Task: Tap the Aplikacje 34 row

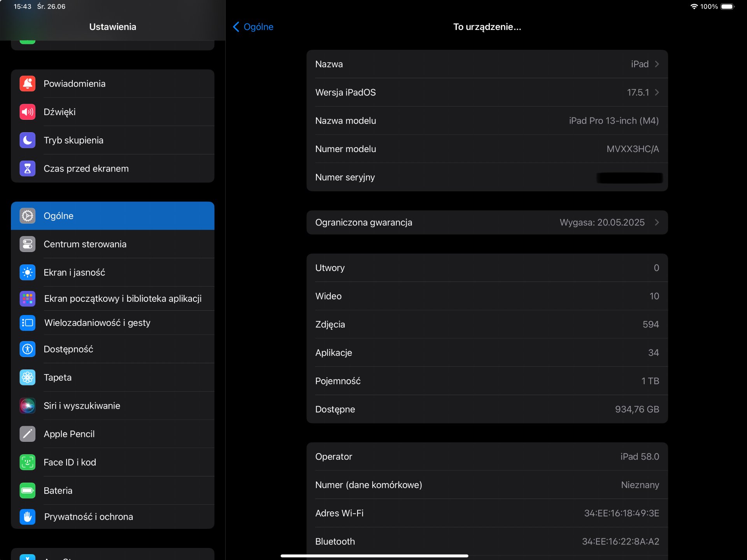Action: coord(487,353)
